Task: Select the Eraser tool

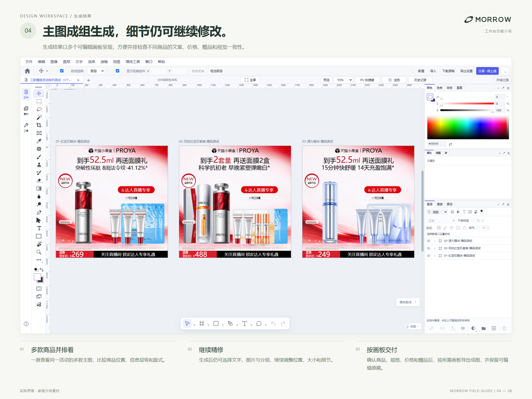Action: [39, 181]
